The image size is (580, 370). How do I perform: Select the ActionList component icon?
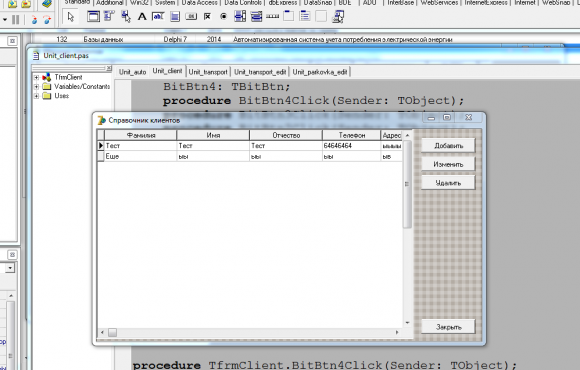(x=337, y=17)
